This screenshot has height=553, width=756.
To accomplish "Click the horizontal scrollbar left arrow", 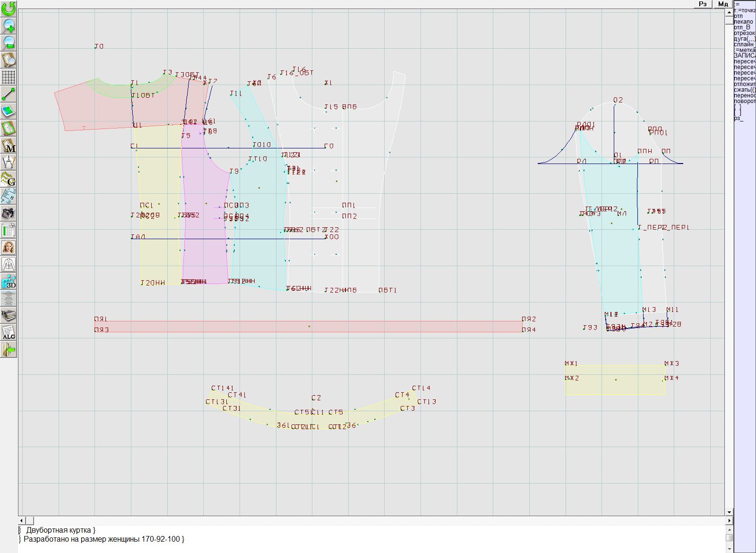I will 22,520.
